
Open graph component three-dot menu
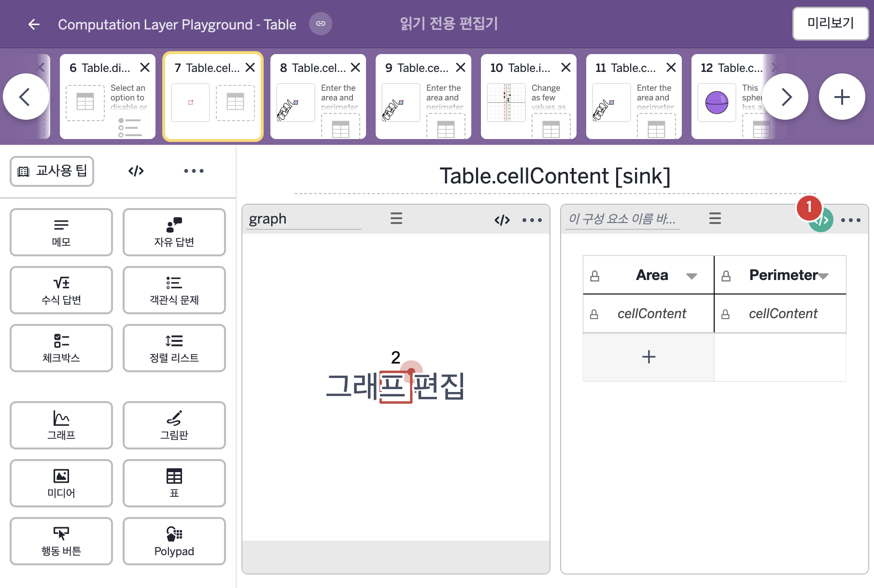532,220
